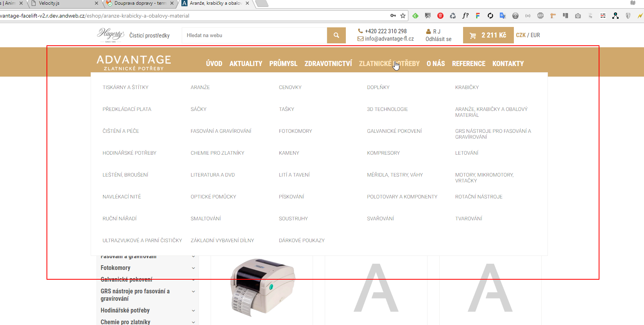Image resolution: width=644 pixels, height=325 pixels.
Task: Open the Feedly green diamond extension
Action: coord(415,16)
